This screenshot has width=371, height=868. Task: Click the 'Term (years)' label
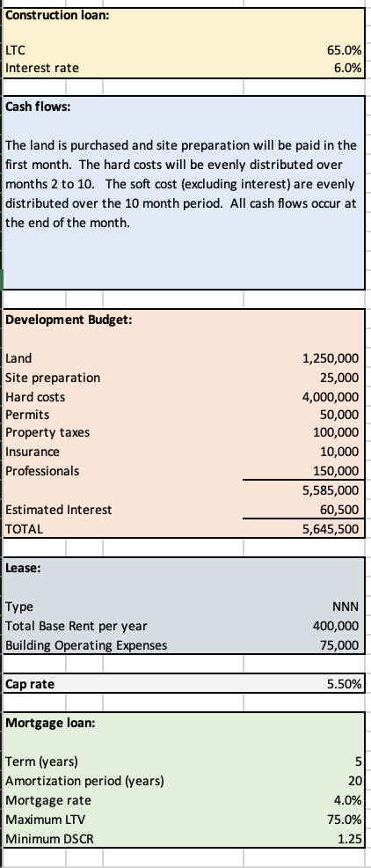pos(41,761)
